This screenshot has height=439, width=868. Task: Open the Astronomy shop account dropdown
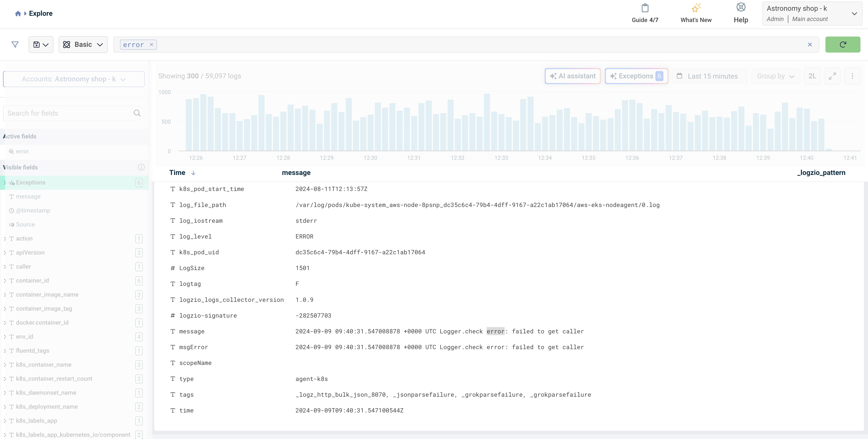click(812, 14)
